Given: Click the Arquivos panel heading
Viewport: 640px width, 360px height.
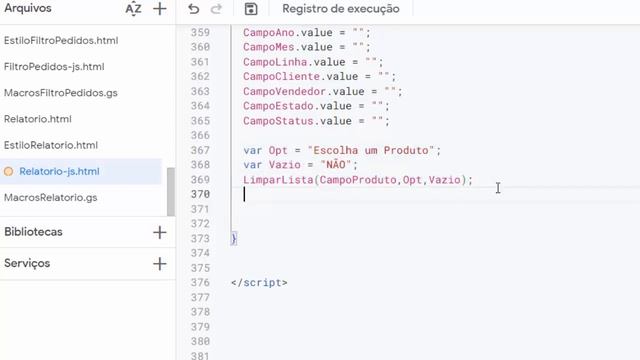Looking at the screenshot, I should coord(28,8).
